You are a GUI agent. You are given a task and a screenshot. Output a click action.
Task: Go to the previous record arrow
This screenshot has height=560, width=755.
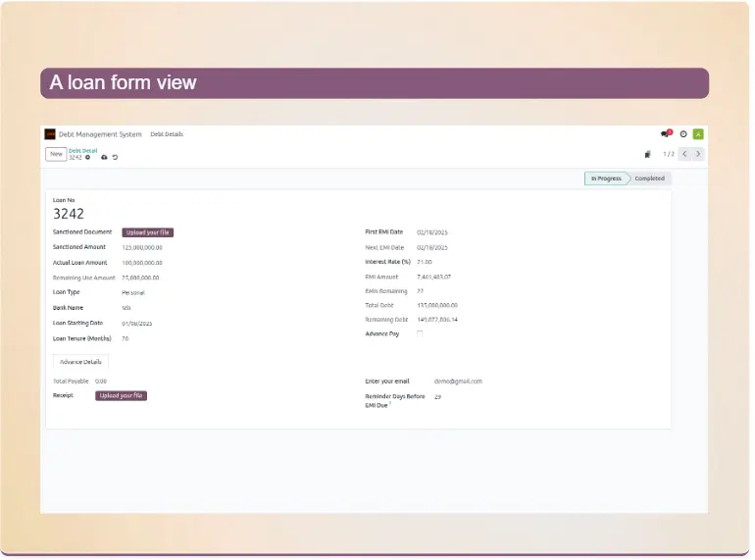coord(684,154)
